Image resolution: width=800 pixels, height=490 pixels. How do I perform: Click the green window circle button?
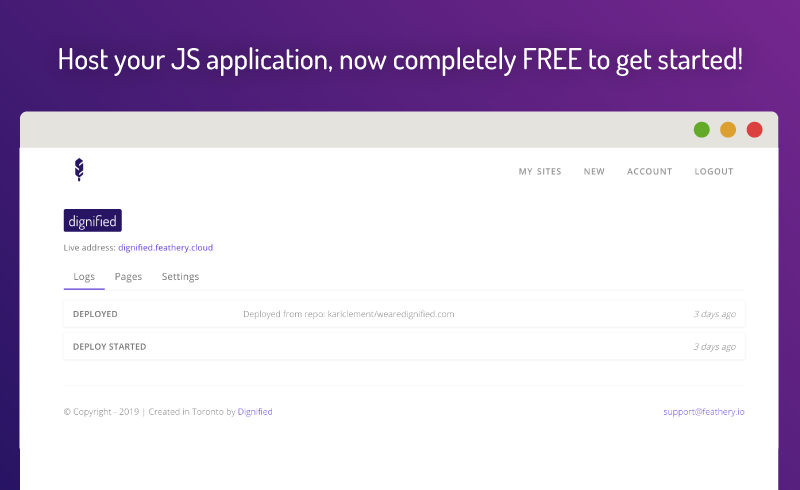[702, 130]
